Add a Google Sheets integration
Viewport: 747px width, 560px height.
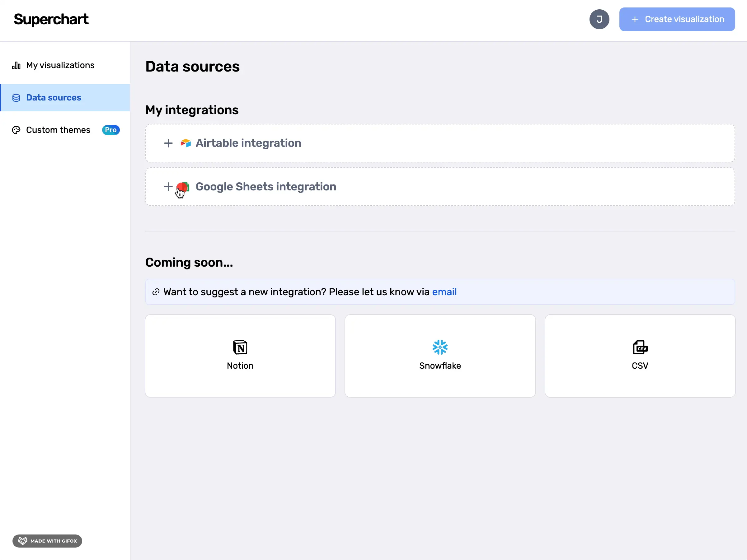tap(440, 187)
